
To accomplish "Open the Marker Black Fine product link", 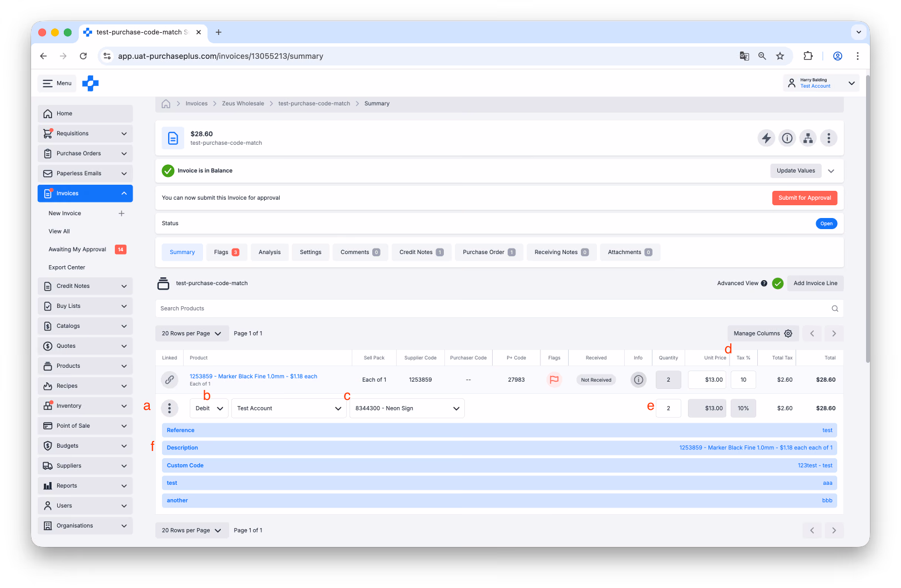I will click(x=254, y=377).
